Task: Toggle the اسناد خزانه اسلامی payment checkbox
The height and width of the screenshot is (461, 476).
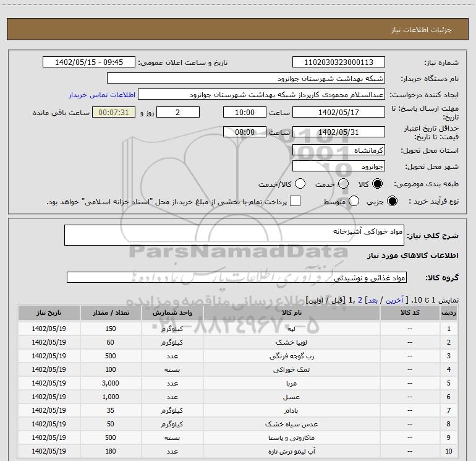Action: tap(295, 201)
